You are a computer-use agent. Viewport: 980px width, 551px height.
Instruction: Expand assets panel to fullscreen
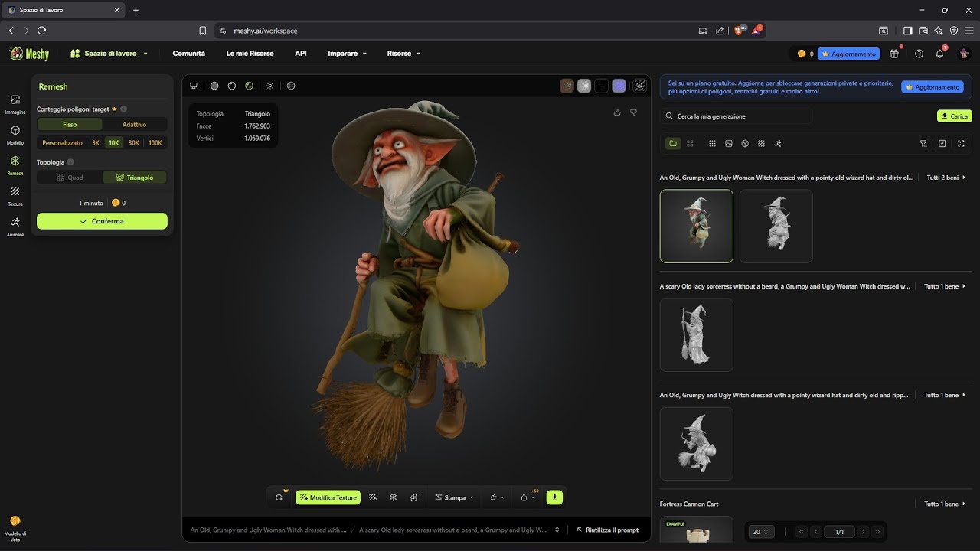tap(961, 143)
